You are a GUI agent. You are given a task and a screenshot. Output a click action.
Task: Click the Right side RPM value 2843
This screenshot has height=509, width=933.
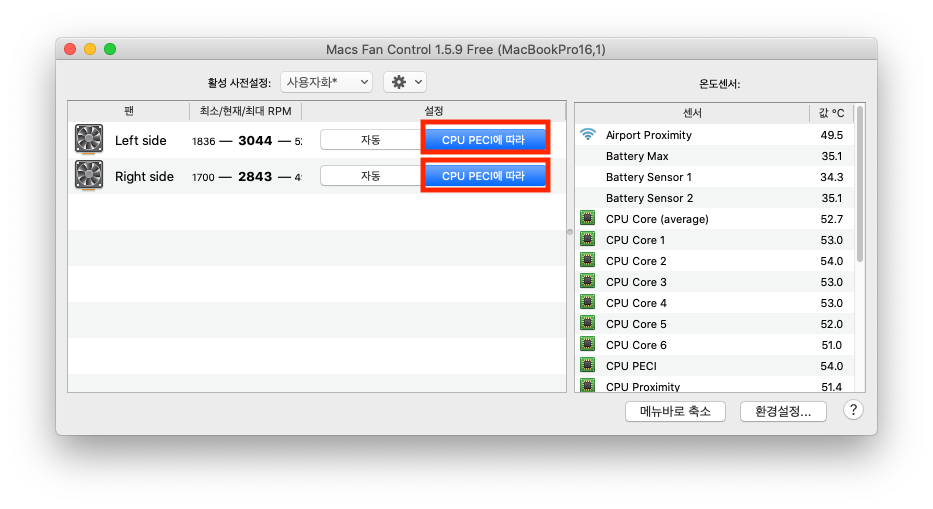[255, 176]
